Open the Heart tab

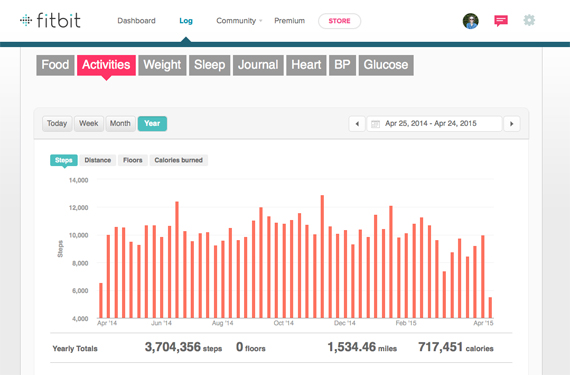[306, 65]
